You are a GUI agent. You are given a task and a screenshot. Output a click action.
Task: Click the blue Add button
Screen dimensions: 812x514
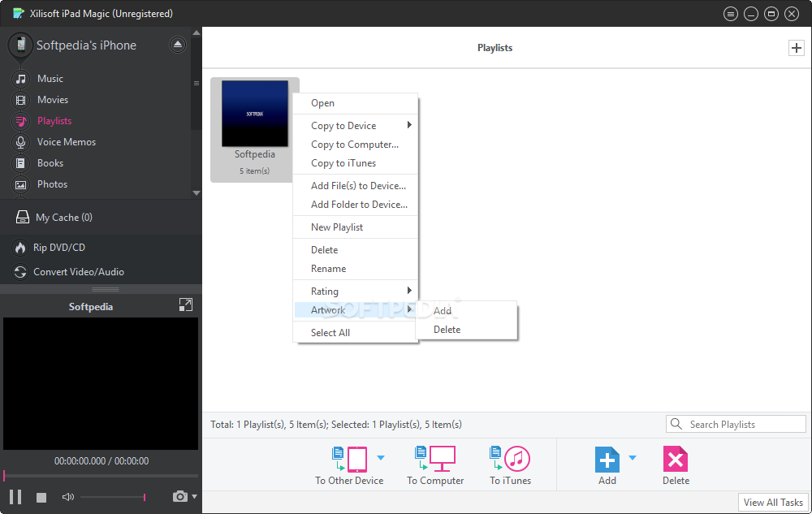point(607,460)
